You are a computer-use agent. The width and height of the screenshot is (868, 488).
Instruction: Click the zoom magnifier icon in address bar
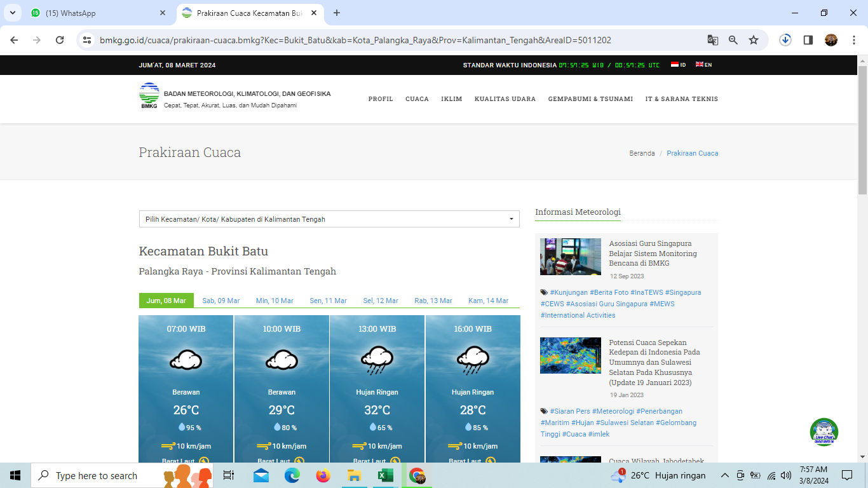[733, 40]
